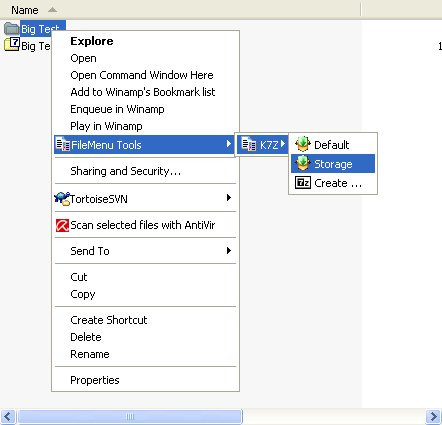Choose Enqueue in Winamp
Viewport: 442px width, 425px height.
tap(117, 109)
